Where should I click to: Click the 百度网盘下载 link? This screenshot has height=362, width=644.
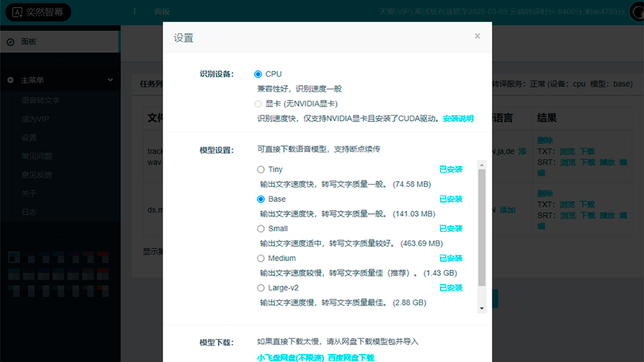[351, 357]
